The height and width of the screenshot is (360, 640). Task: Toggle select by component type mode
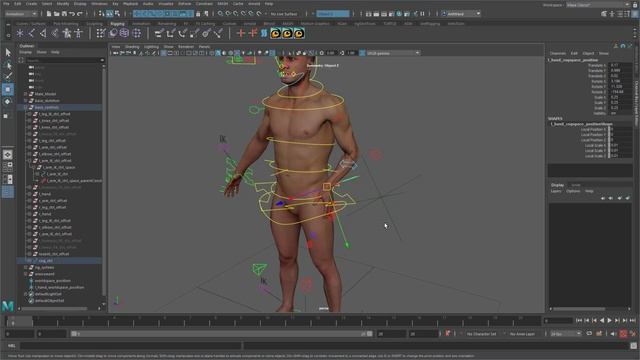[118, 14]
